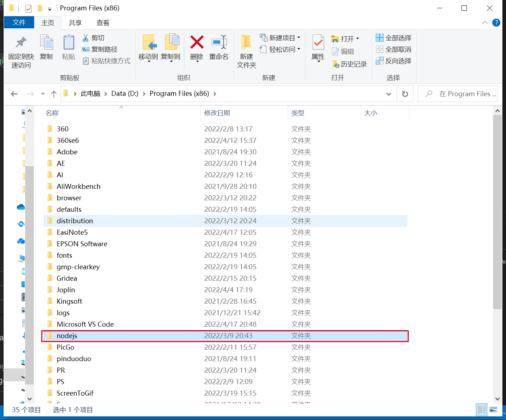Delete selected item with red X
506x420 pixels.
click(x=197, y=48)
